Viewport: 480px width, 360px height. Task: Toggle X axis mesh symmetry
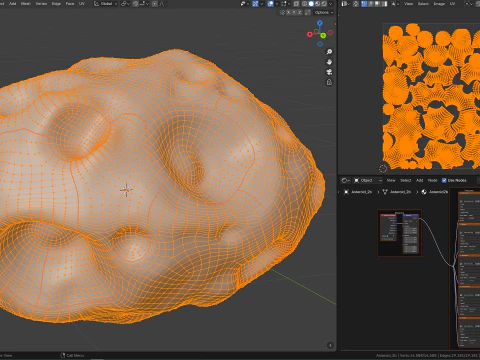(x=288, y=12)
